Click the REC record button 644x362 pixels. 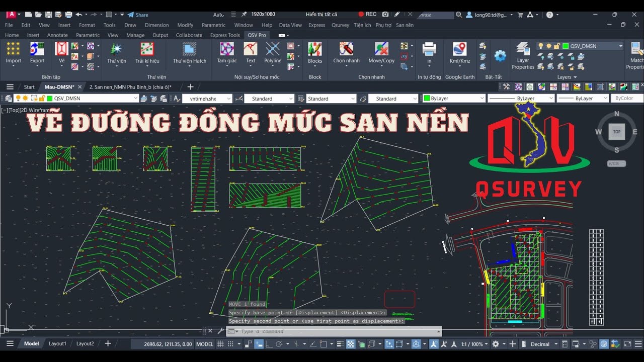point(367,15)
